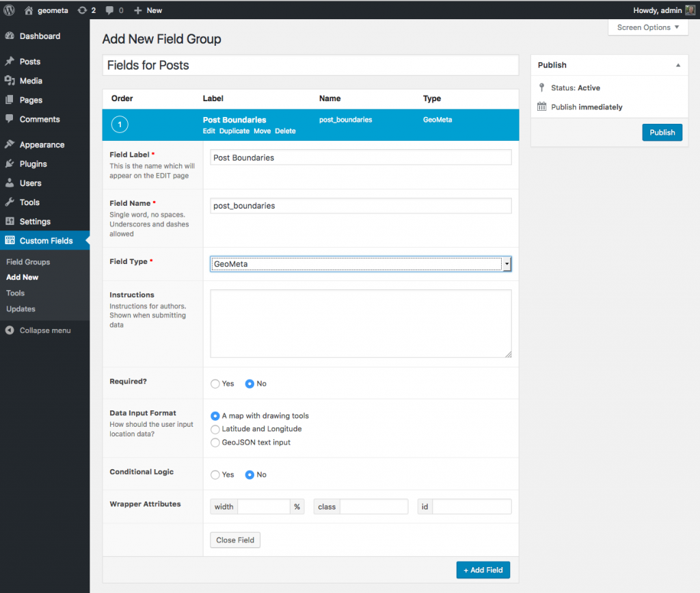Open the comments bubble icon in admin bar

point(109,10)
